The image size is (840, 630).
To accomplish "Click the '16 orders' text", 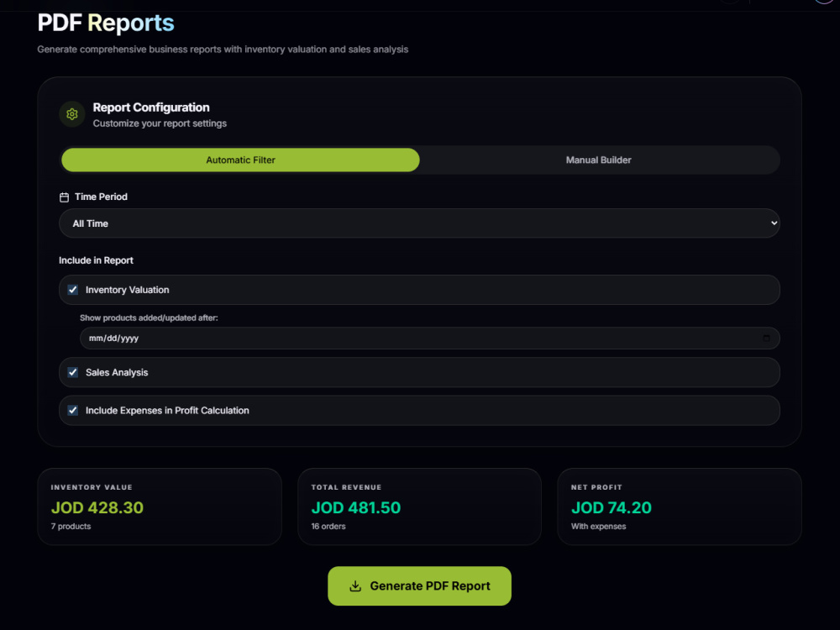I will [328, 527].
